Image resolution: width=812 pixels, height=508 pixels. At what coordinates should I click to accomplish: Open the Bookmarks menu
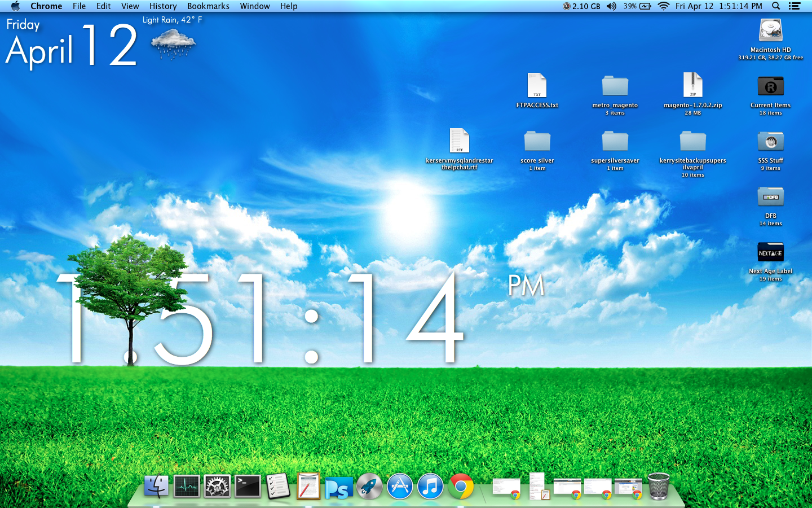tap(208, 6)
